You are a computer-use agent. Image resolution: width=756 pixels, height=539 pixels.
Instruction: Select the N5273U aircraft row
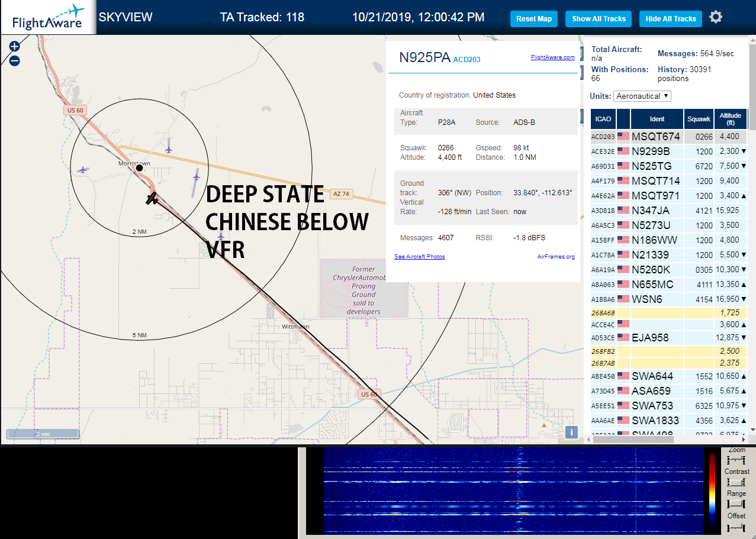click(670, 225)
